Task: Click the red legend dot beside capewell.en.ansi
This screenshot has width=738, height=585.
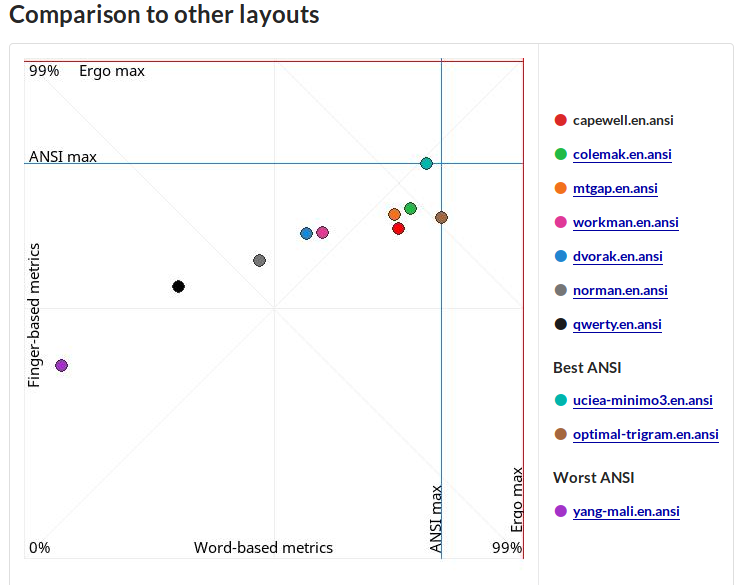Action: [560, 120]
